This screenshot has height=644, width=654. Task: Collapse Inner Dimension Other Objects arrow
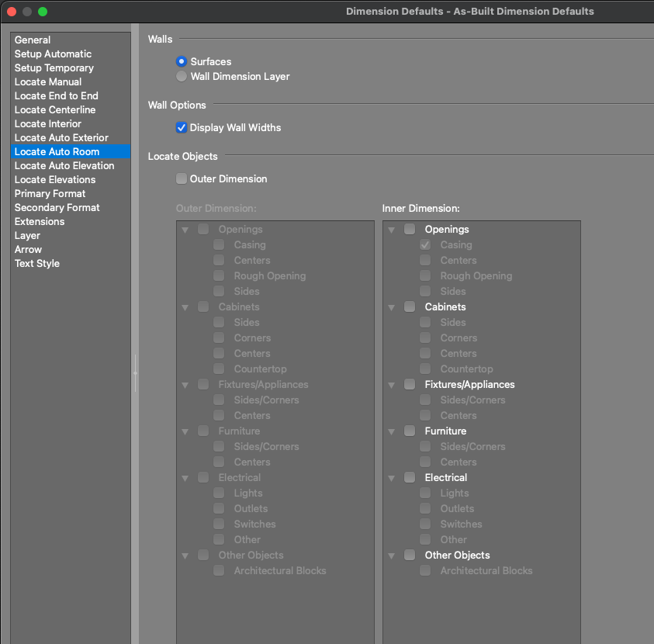391,556
